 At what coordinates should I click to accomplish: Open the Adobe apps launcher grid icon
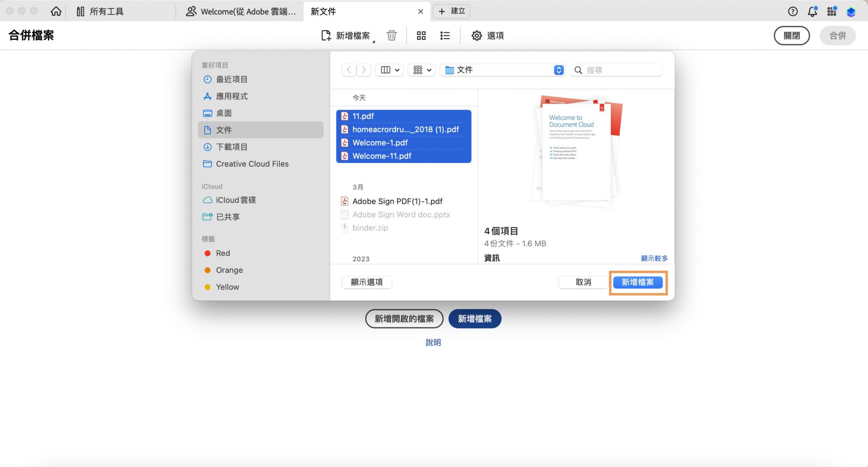pos(831,11)
